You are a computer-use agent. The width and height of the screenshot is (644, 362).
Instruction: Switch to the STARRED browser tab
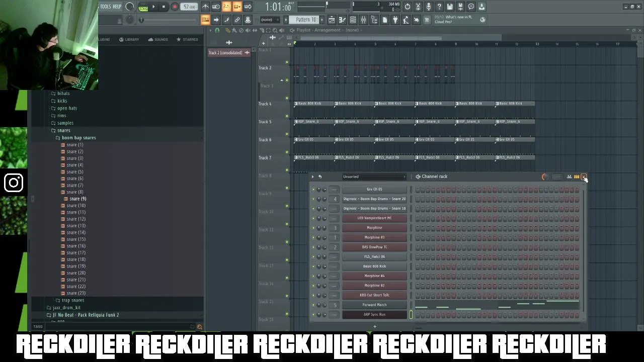[187, 39]
